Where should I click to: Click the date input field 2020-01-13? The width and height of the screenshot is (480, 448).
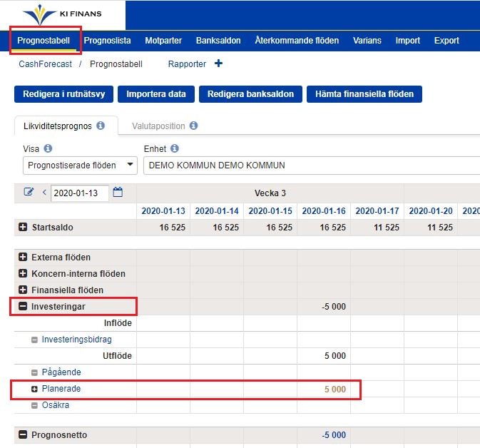click(80, 193)
